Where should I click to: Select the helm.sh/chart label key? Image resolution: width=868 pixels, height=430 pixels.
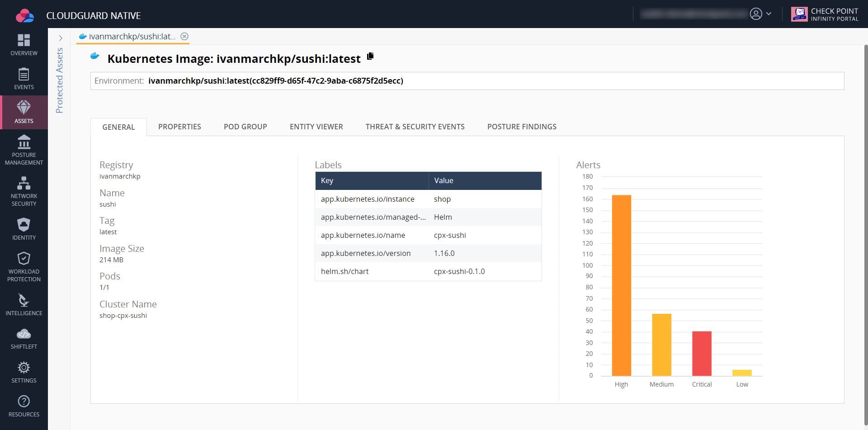(x=344, y=271)
